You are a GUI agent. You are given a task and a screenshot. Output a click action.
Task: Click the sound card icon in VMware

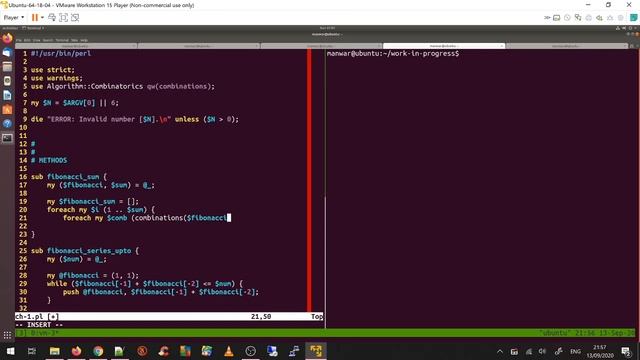click(599, 18)
